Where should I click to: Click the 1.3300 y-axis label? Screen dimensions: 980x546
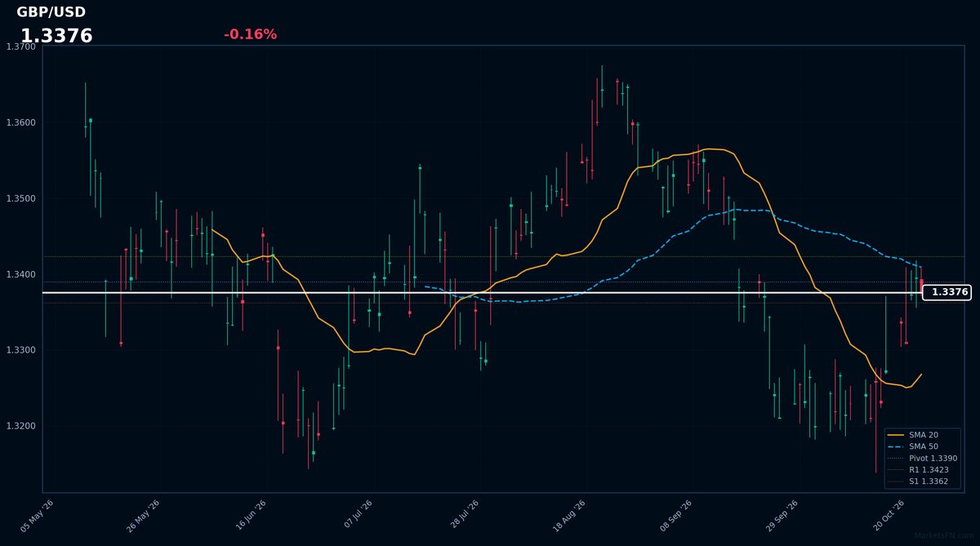[x=20, y=351]
